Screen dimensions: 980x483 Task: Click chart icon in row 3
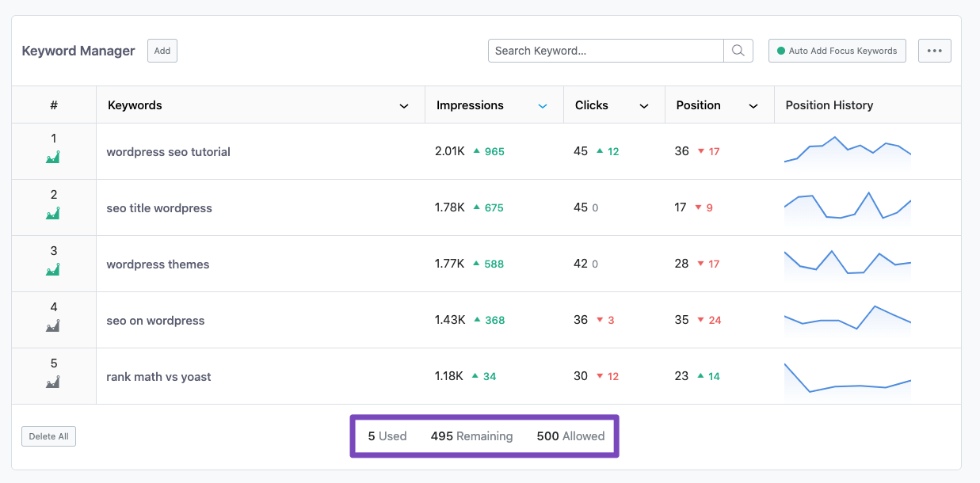[x=53, y=269]
